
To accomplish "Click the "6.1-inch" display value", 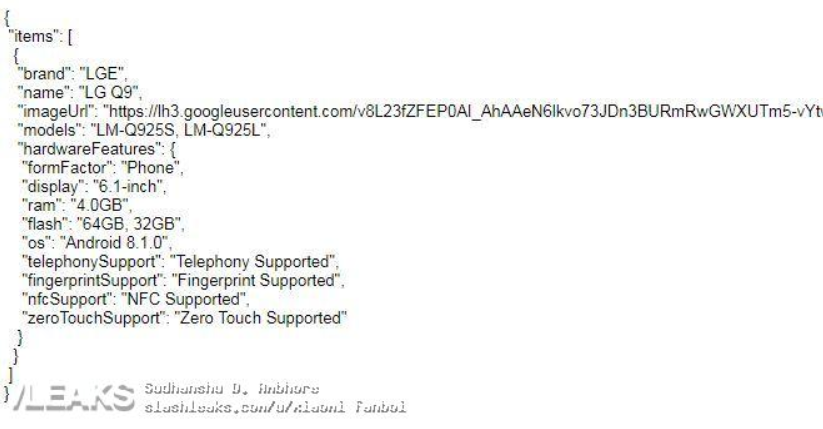I will 129,187.
